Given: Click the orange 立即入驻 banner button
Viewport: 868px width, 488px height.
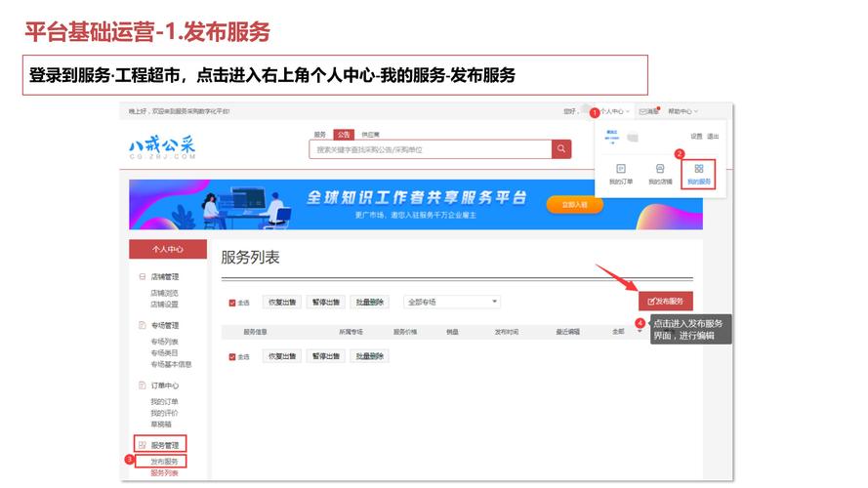Looking at the screenshot, I should (x=575, y=205).
